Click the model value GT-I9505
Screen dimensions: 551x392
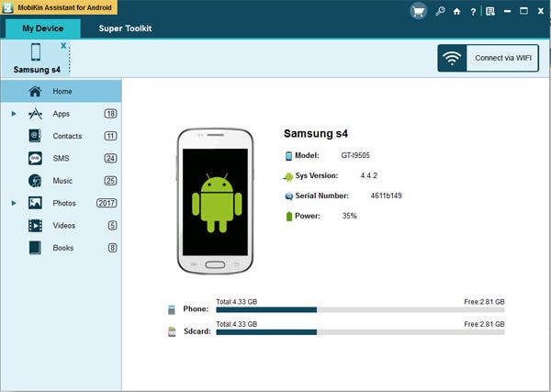click(355, 155)
